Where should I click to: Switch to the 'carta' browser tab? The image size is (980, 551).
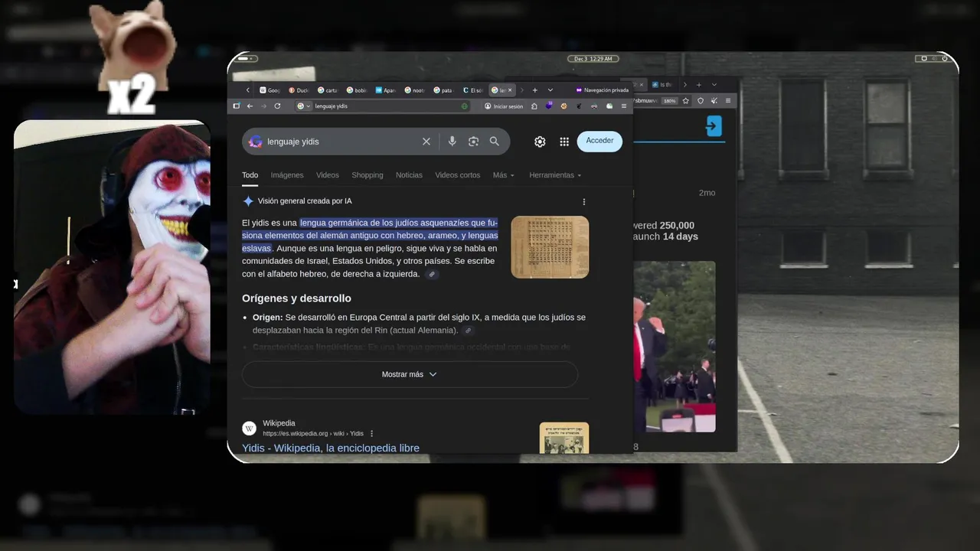[328, 90]
